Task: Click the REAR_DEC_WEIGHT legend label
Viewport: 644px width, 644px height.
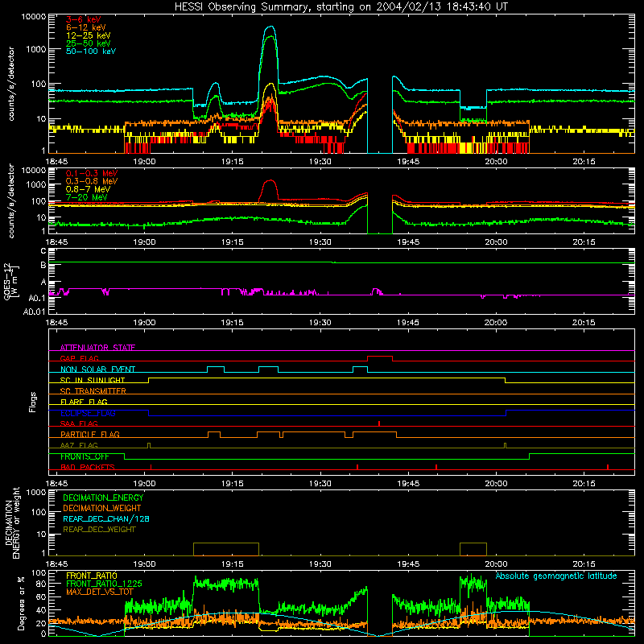Action: pos(99,530)
